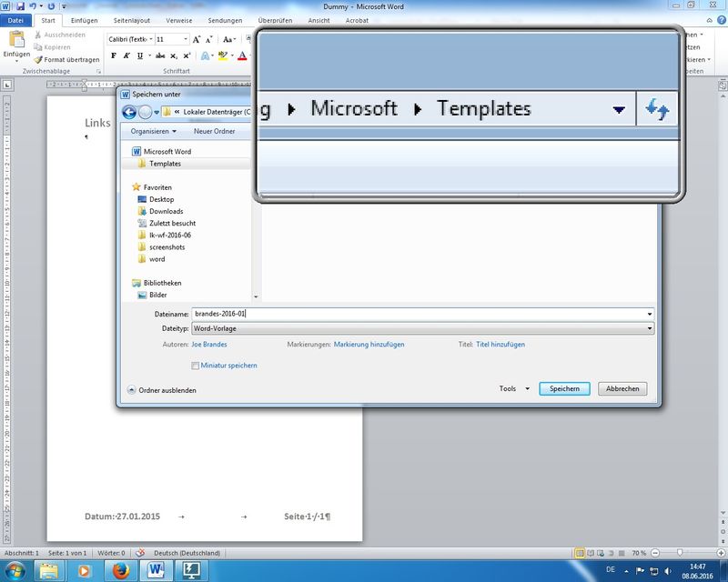Click the Joe Brandes author link
The image size is (728, 582).
coord(209,345)
